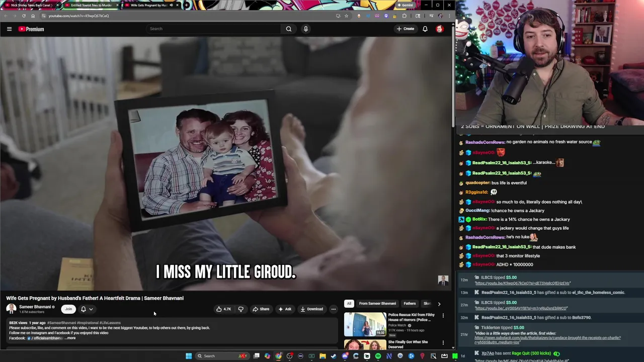
Task: Mute the playing tab speaker icon
Action: click(171, 5)
